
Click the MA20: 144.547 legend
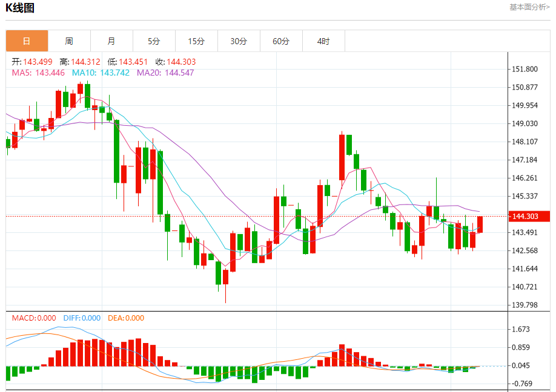(x=165, y=73)
